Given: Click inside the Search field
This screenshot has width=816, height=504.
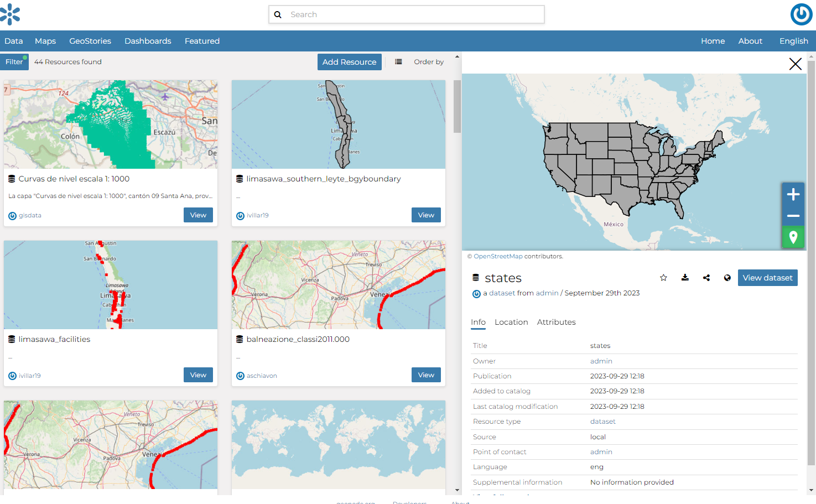Looking at the screenshot, I should 407,14.
